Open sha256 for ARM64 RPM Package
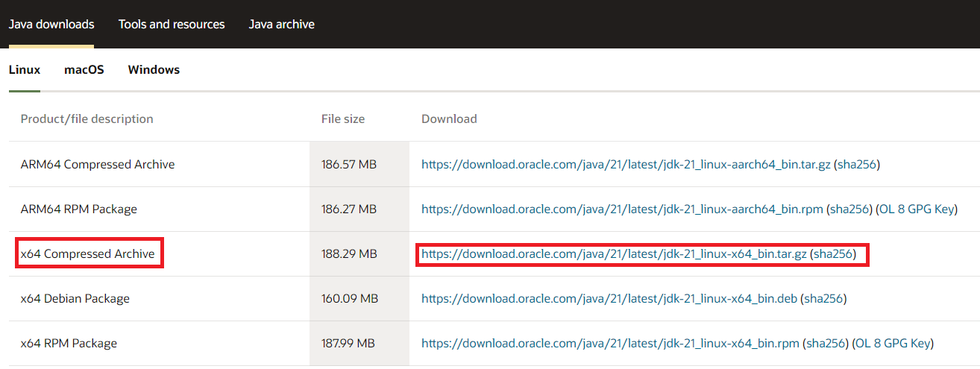This screenshot has width=980, height=369. click(849, 209)
